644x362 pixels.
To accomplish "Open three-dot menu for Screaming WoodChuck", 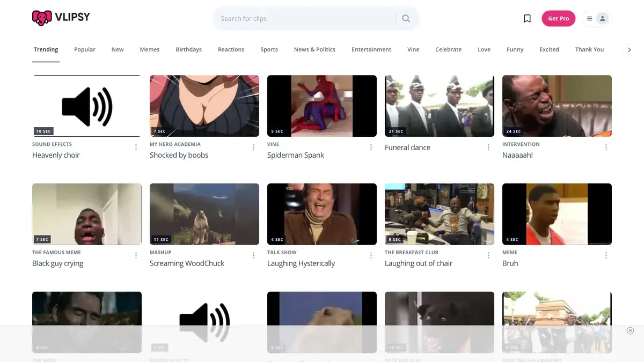I will point(253,255).
